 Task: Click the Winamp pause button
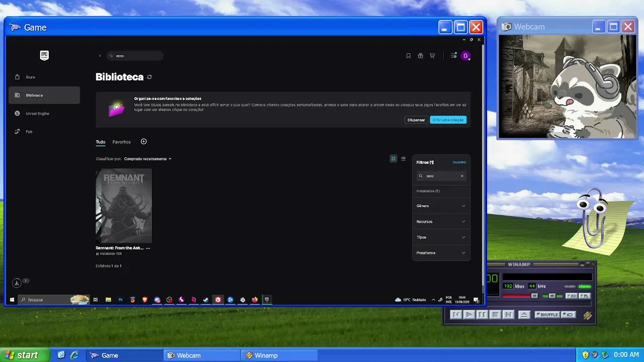[x=482, y=315]
